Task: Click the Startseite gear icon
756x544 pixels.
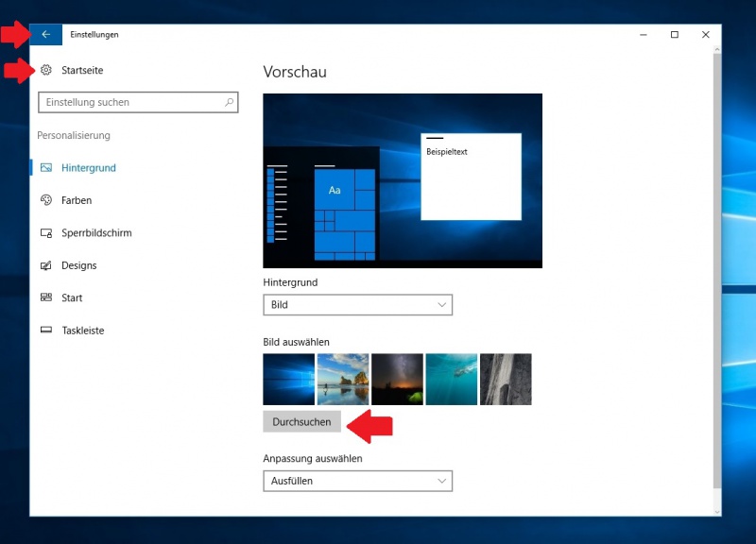Action: 45,70
